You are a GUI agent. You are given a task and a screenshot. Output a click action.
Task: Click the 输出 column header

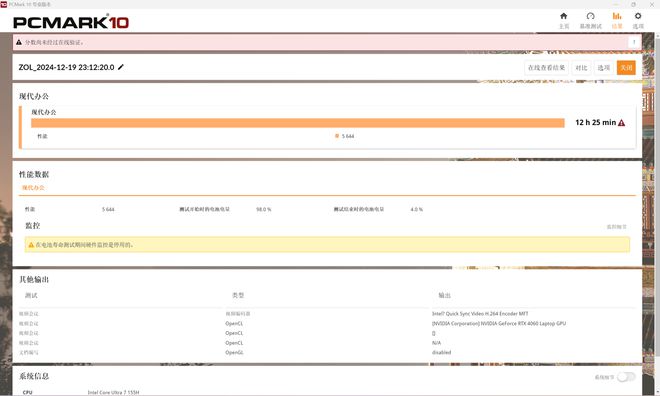[x=444, y=295]
